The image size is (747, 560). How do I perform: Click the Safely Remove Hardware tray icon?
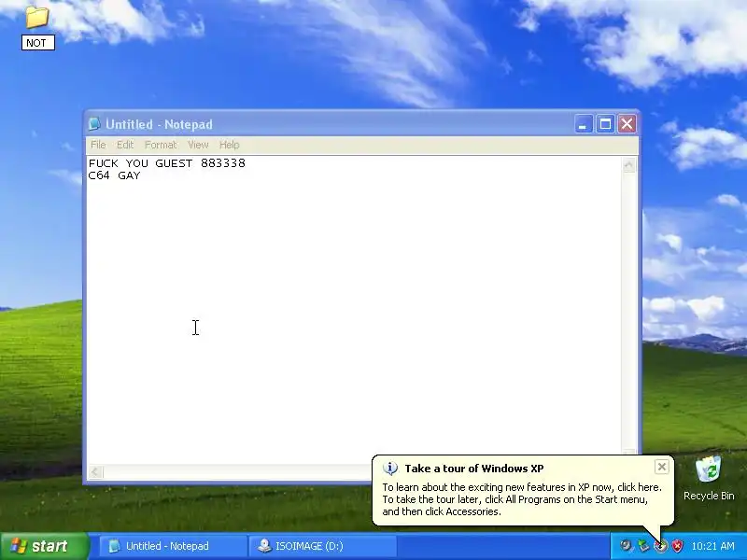(643, 546)
